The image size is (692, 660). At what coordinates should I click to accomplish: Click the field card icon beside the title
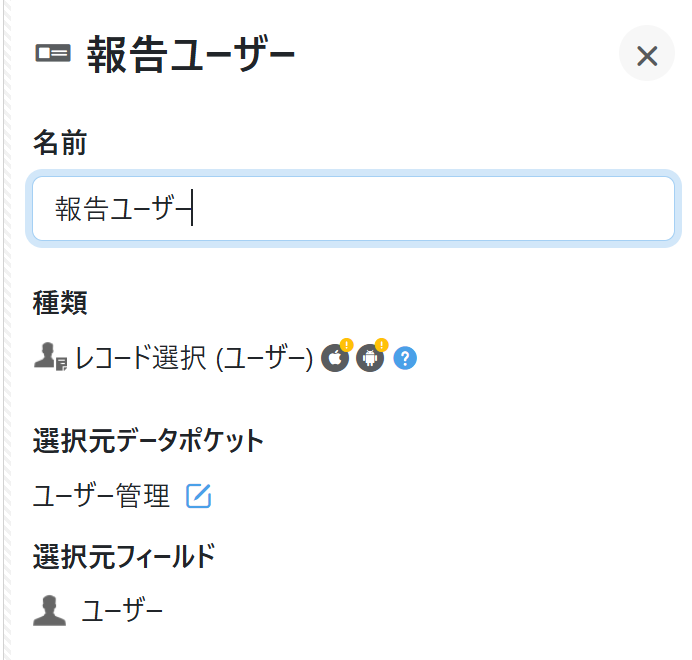click(53, 54)
